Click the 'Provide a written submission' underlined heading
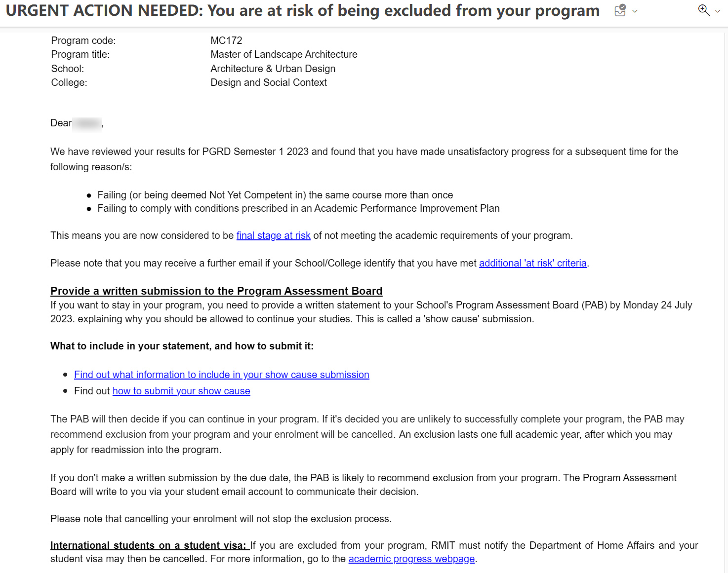 216,291
